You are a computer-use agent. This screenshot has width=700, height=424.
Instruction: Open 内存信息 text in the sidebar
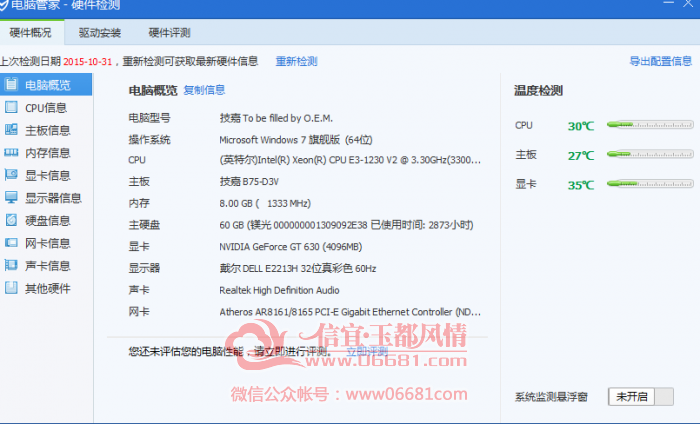click(48, 153)
